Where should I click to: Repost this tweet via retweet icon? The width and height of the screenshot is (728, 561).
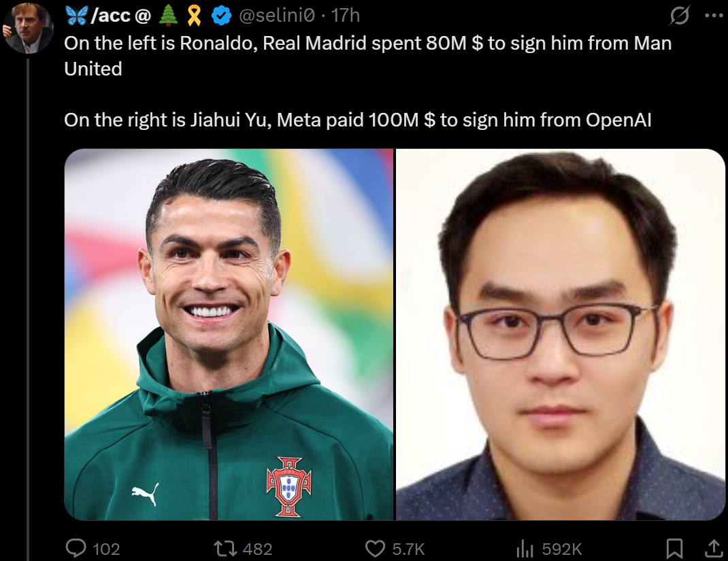tap(225, 549)
